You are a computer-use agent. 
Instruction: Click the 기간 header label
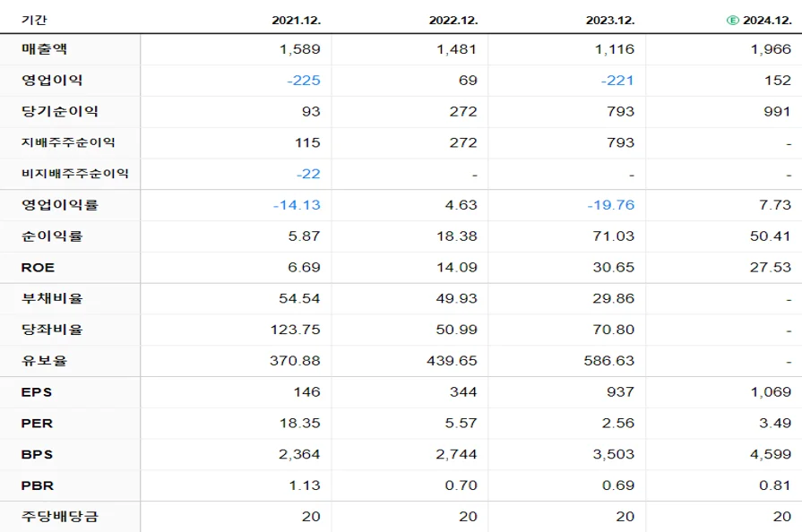34,20
